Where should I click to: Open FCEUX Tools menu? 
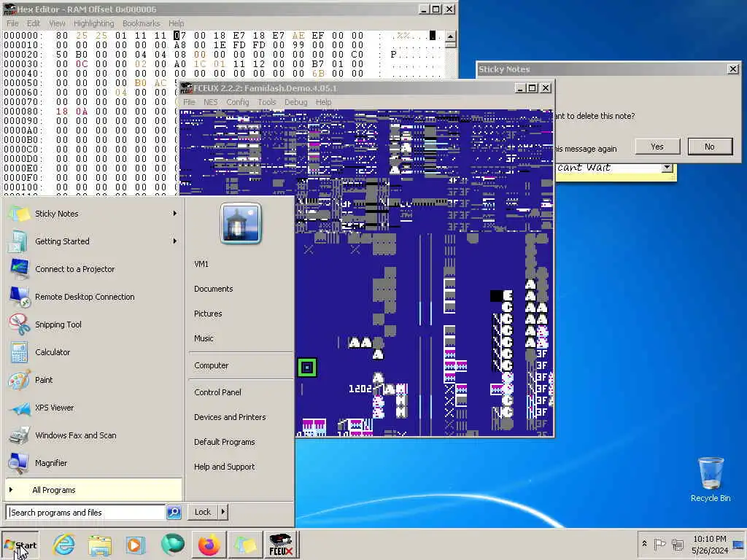coord(267,102)
